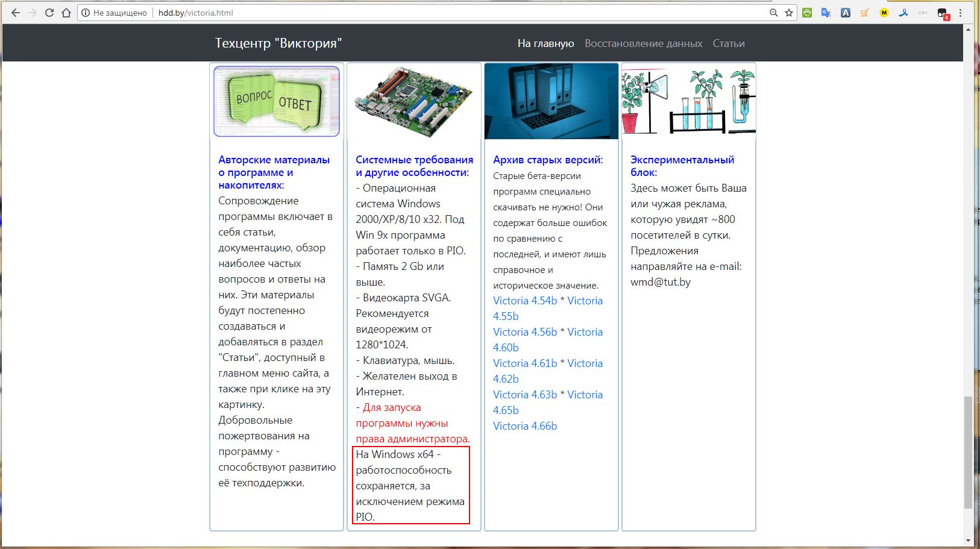This screenshot has width=980, height=549.
Task: Click the 'Авторские материалы о программе' heading
Action: [274, 172]
